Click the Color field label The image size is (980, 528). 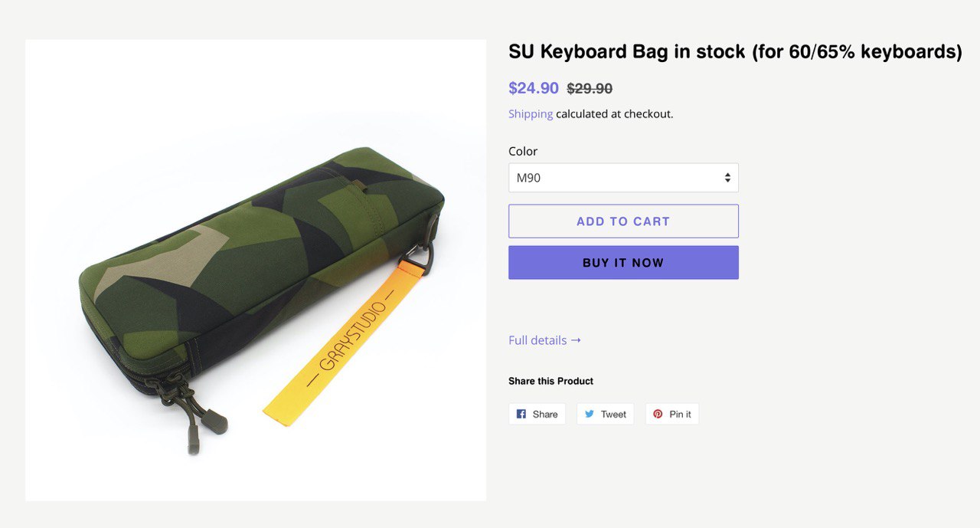pos(523,151)
